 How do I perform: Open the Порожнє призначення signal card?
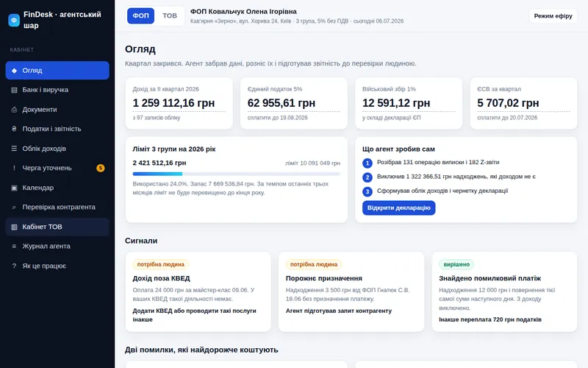(x=351, y=291)
